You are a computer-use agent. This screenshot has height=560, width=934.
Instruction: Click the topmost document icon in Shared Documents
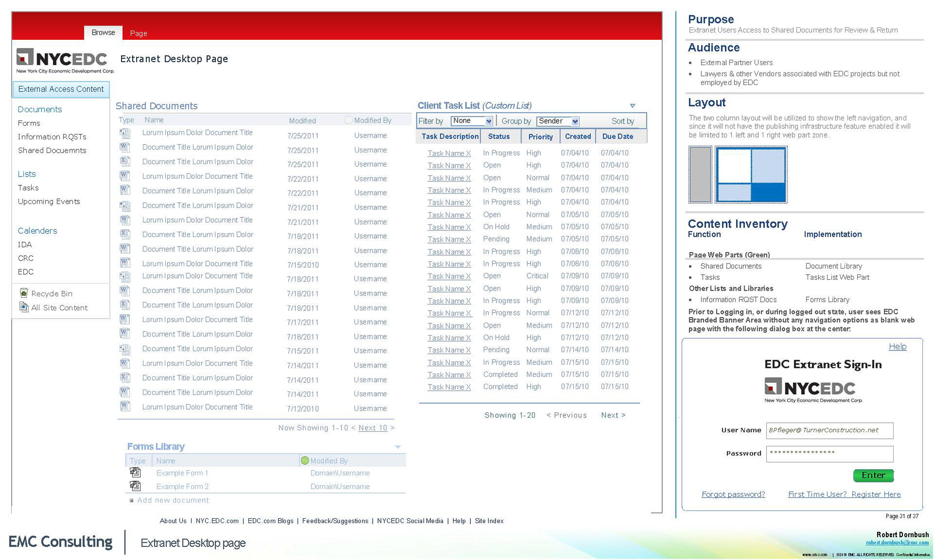coord(125,133)
